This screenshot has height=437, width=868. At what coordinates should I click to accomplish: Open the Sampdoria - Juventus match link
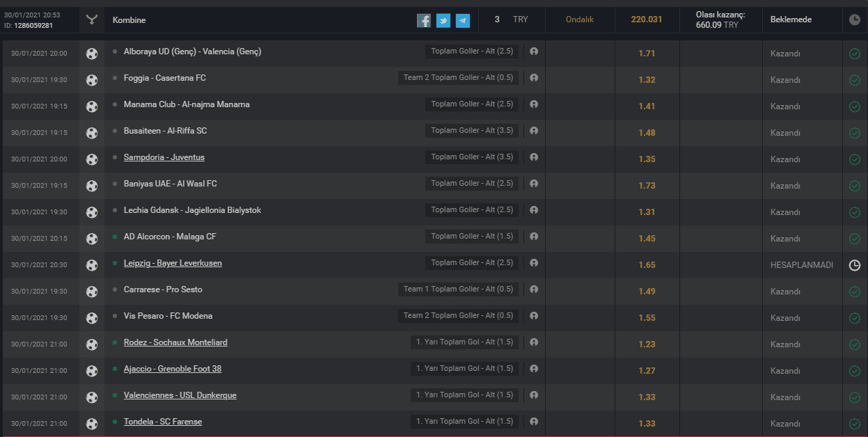(164, 157)
